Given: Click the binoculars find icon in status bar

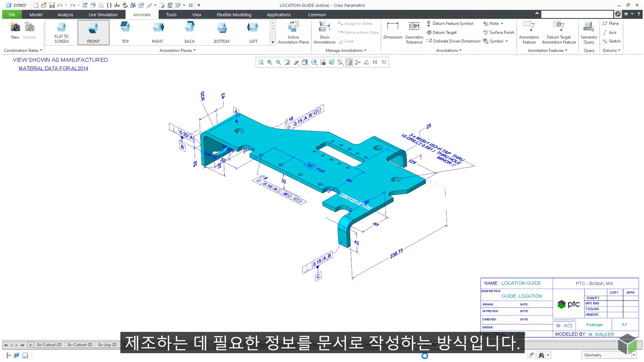Looking at the screenshot, I should [541, 355].
